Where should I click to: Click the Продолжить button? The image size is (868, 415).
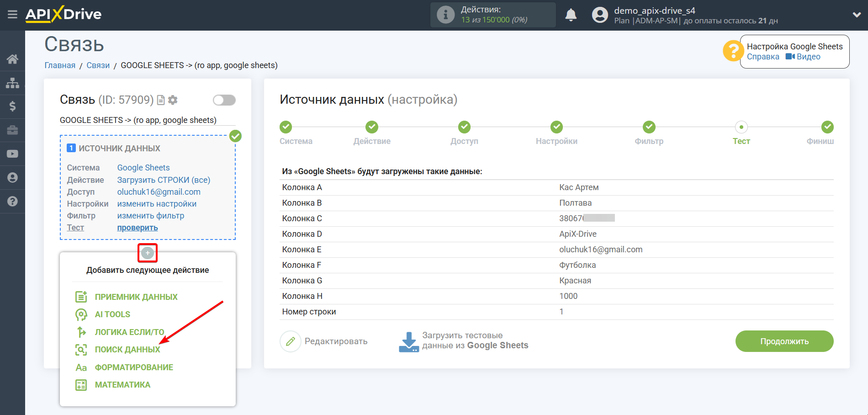click(784, 341)
